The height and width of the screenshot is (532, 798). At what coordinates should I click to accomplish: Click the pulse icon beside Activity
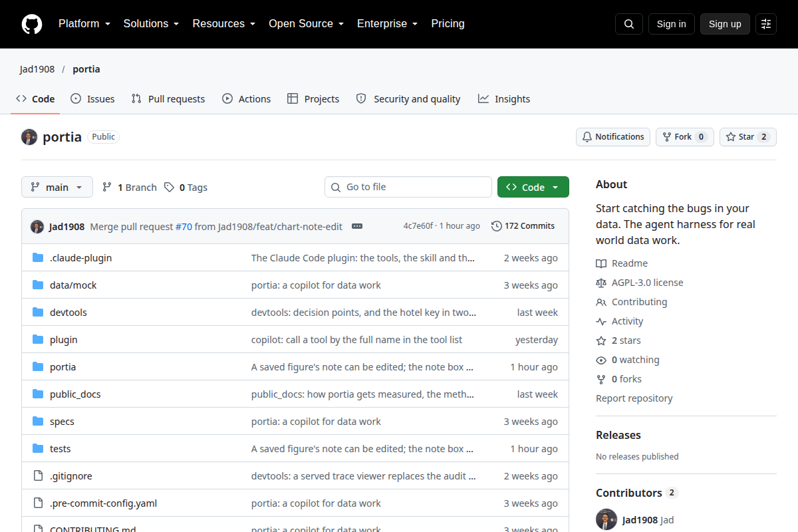click(x=601, y=321)
